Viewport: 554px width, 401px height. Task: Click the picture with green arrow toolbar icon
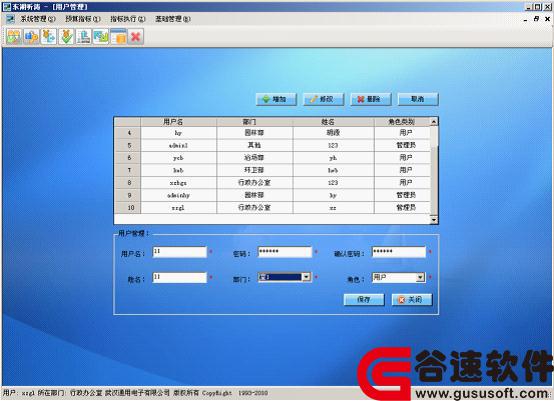tap(101, 36)
